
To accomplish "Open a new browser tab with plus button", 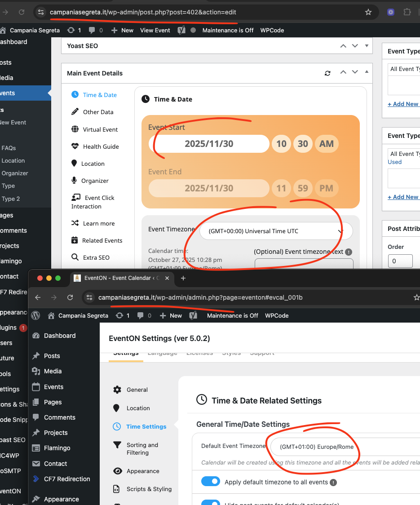I will (183, 278).
